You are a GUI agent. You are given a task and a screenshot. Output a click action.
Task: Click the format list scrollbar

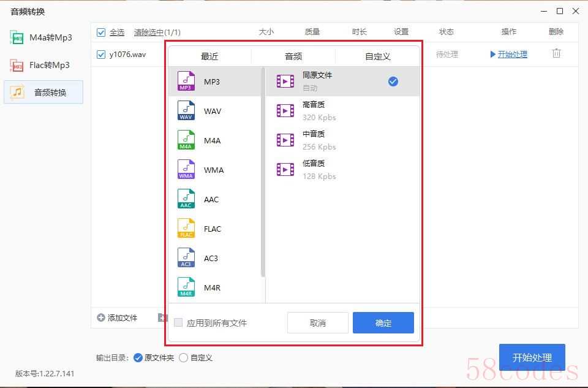[263, 172]
